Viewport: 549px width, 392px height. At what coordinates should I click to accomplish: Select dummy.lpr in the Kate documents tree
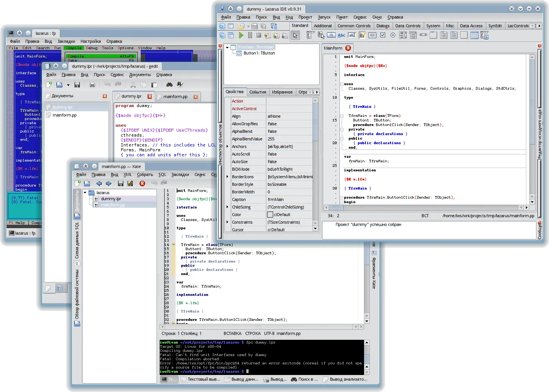111,199
